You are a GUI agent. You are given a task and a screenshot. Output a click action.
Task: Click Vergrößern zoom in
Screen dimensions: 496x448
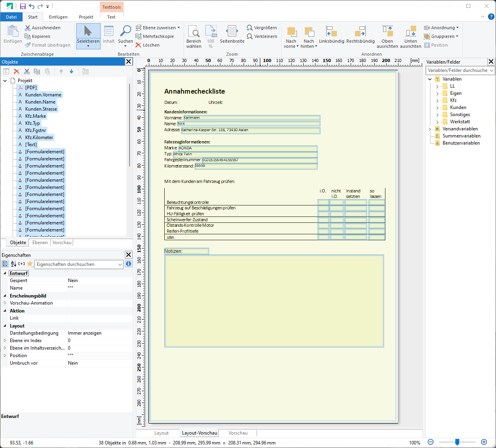[262, 28]
